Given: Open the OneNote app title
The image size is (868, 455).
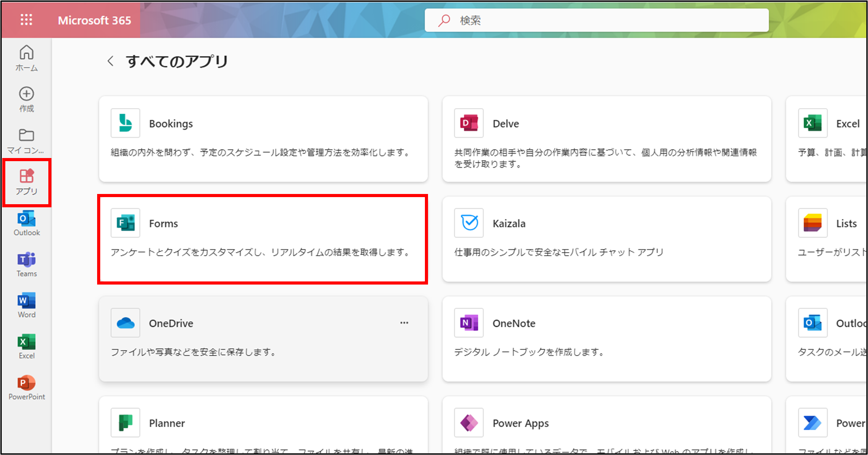Looking at the screenshot, I should [x=514, y=324].
